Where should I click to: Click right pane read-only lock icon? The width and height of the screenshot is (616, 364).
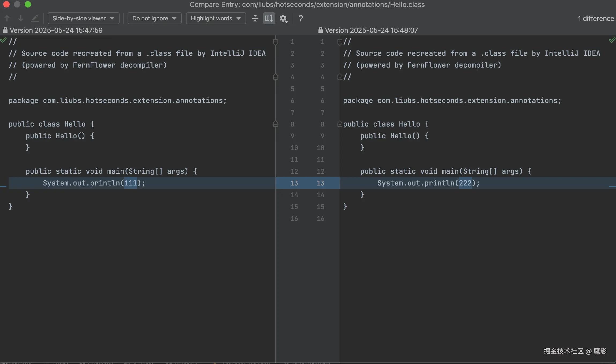point(320,30)
